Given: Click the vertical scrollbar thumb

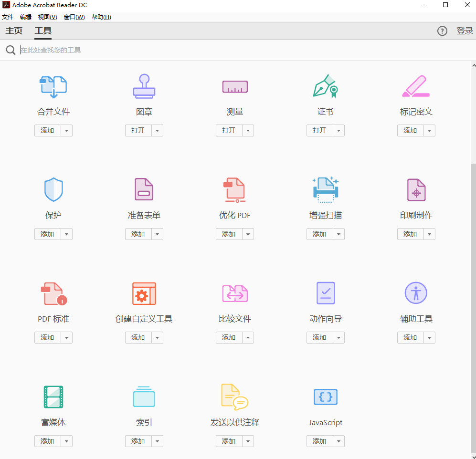Looking at the screenshot, I should pos(473,308).
